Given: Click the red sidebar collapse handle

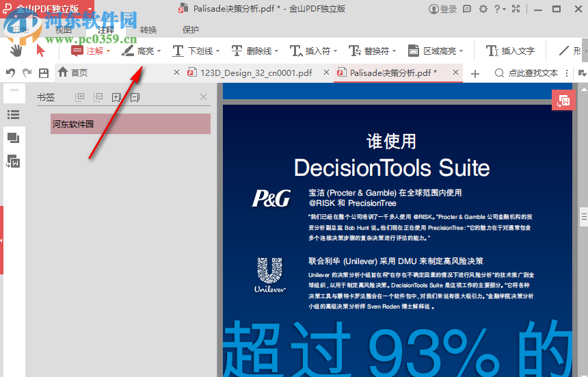Looking at the screenshot, I should pos(1,240).
